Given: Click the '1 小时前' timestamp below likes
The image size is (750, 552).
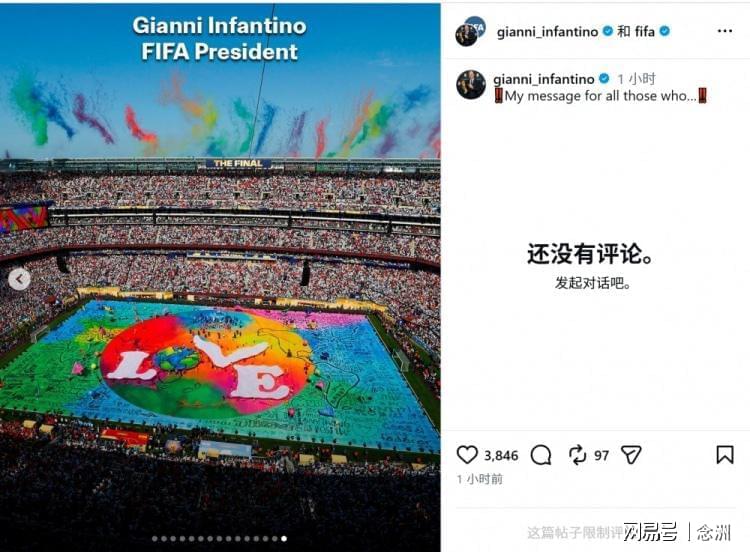Looking at the screenshot, I should (479, 479).
